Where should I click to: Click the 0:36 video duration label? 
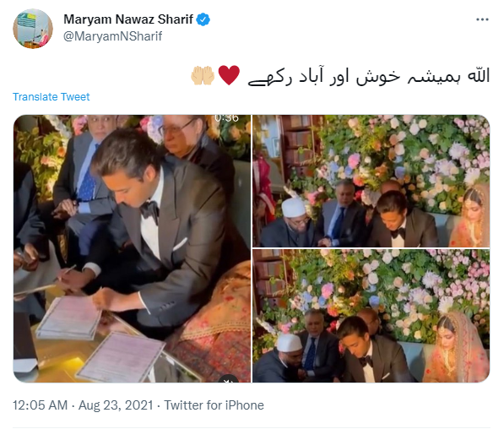coord(226,118)
